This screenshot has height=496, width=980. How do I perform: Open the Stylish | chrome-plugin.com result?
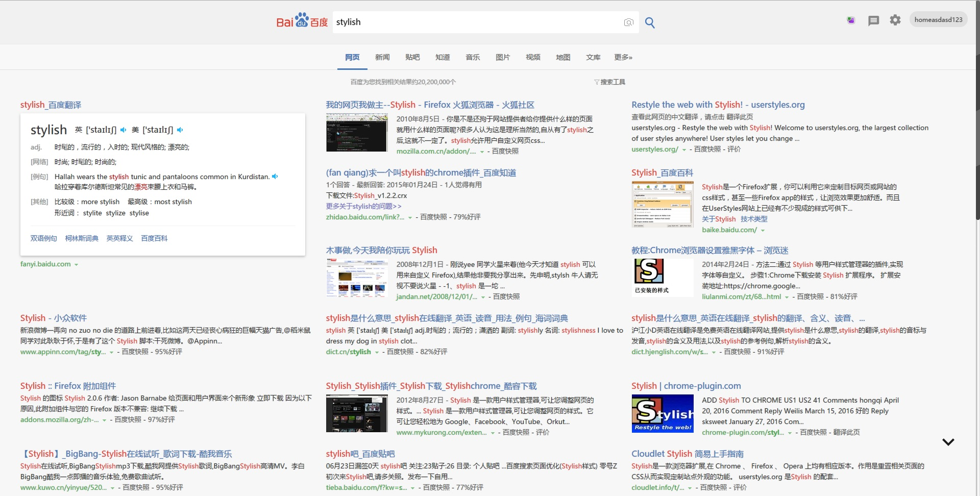(686, 386)
